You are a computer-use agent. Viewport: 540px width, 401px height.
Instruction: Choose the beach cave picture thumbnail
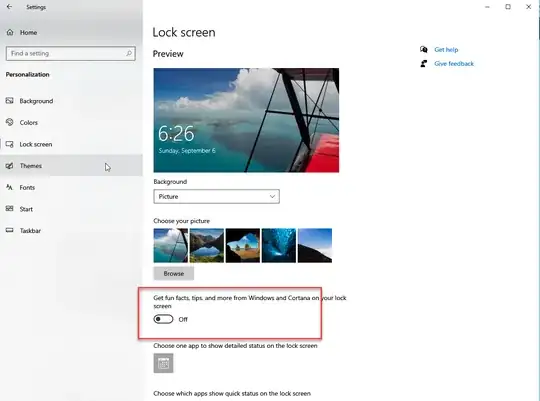243,245
